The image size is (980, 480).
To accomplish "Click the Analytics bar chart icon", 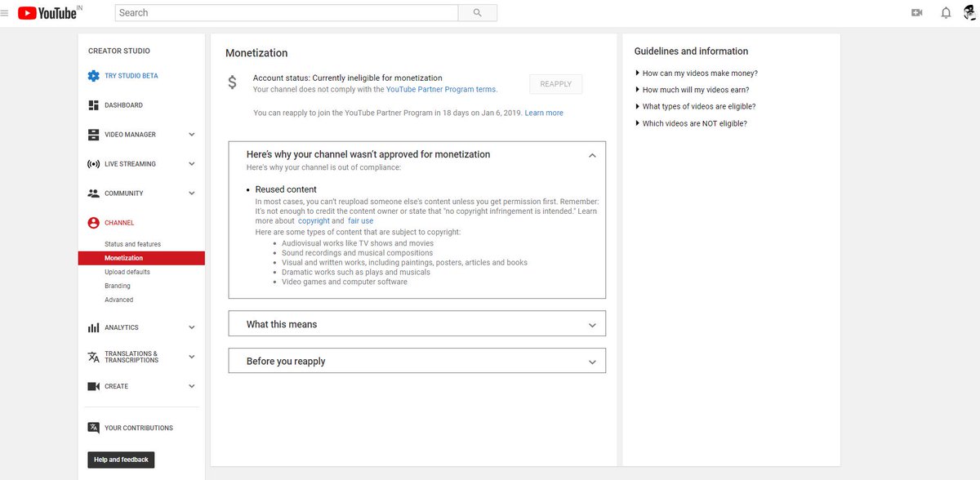I will (93, 327).
